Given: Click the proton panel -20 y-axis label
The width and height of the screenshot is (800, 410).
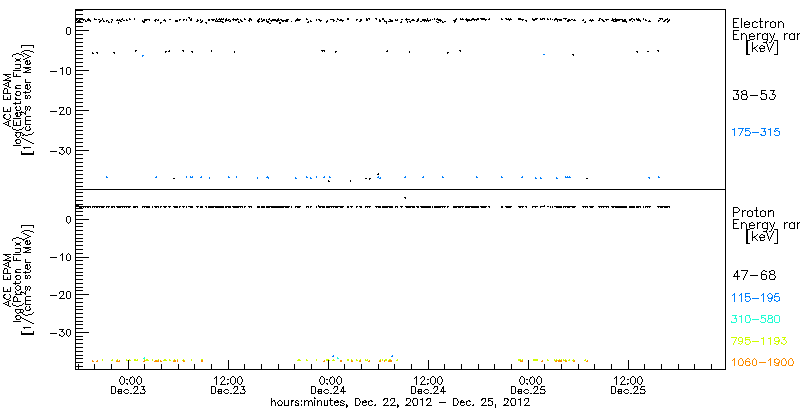Looking at the screenshot, I should coord(60,295).
